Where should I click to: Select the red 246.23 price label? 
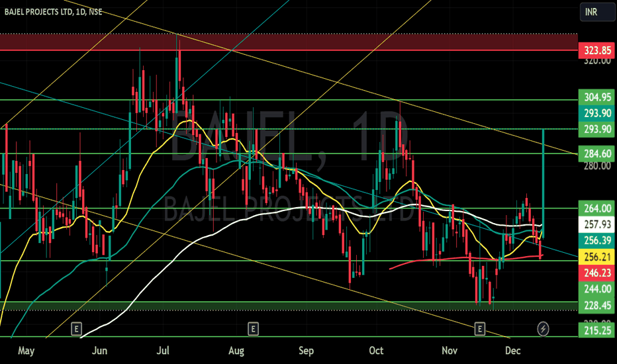point(596,273)
